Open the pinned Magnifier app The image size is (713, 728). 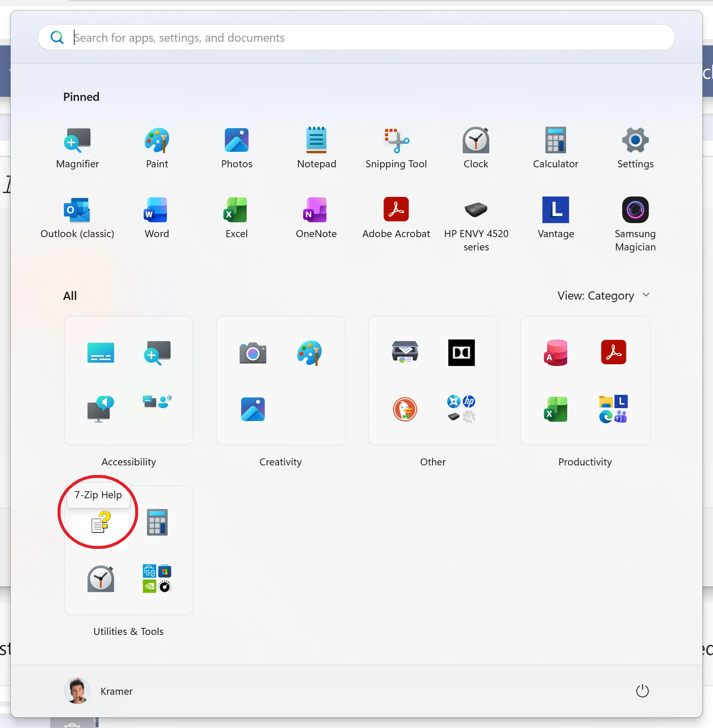(x=78, y=149)
